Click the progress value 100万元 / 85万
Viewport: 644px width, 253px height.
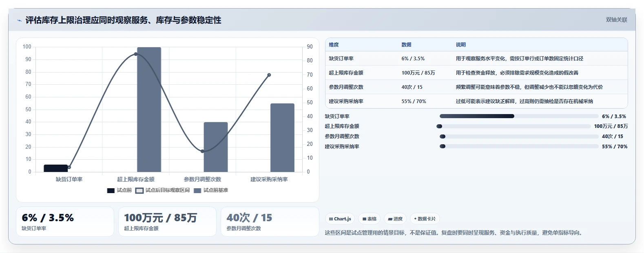(611, 126)
